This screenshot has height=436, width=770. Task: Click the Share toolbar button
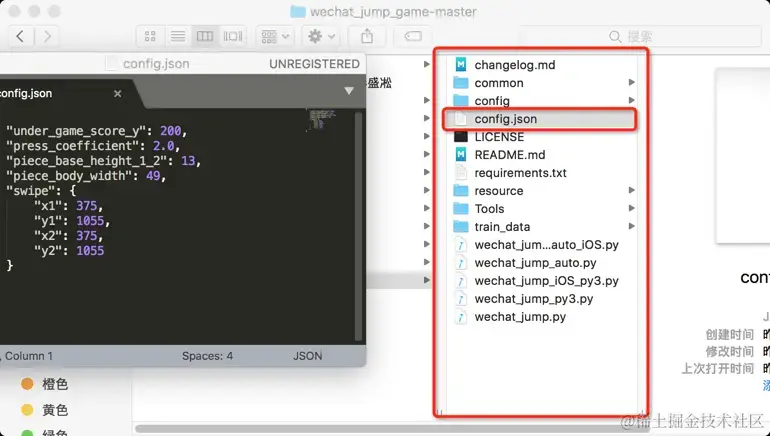click(x=367, y=36)
